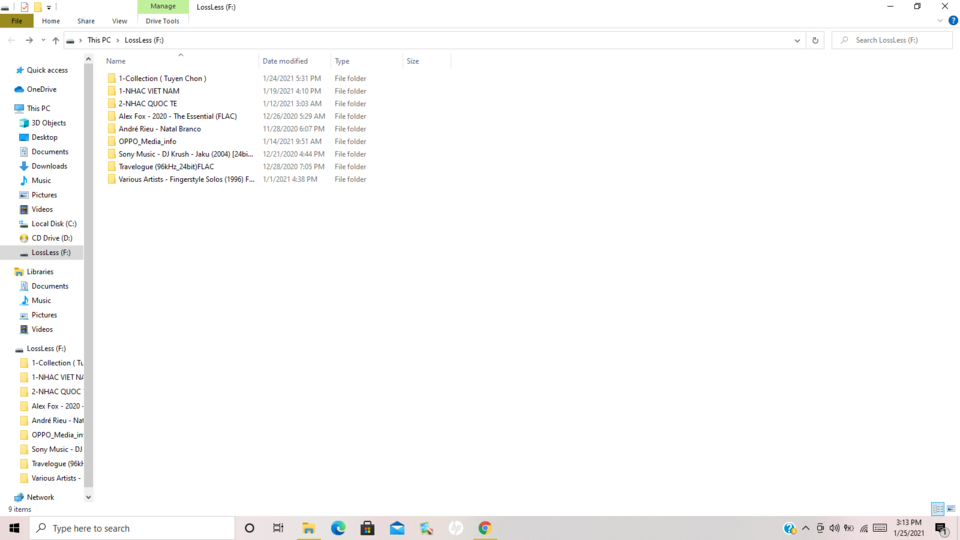Open Microsoft Edge from the taskbar
Viewport: 960px width, 540px height.
[338, 528]
